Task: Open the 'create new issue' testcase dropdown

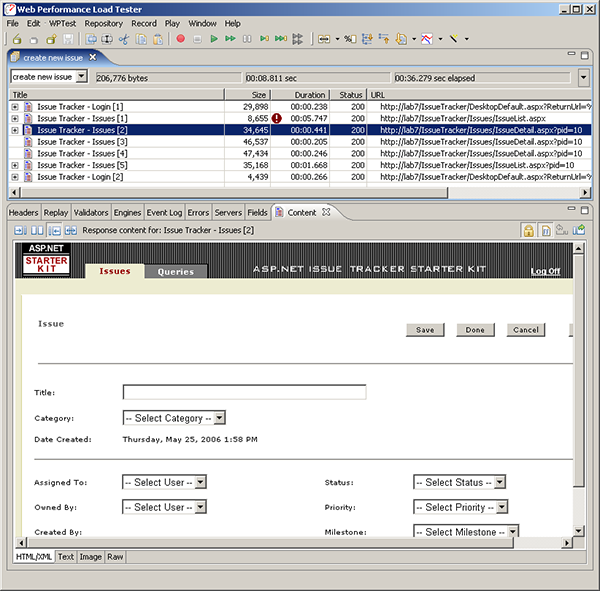Action: click(82, 77)
